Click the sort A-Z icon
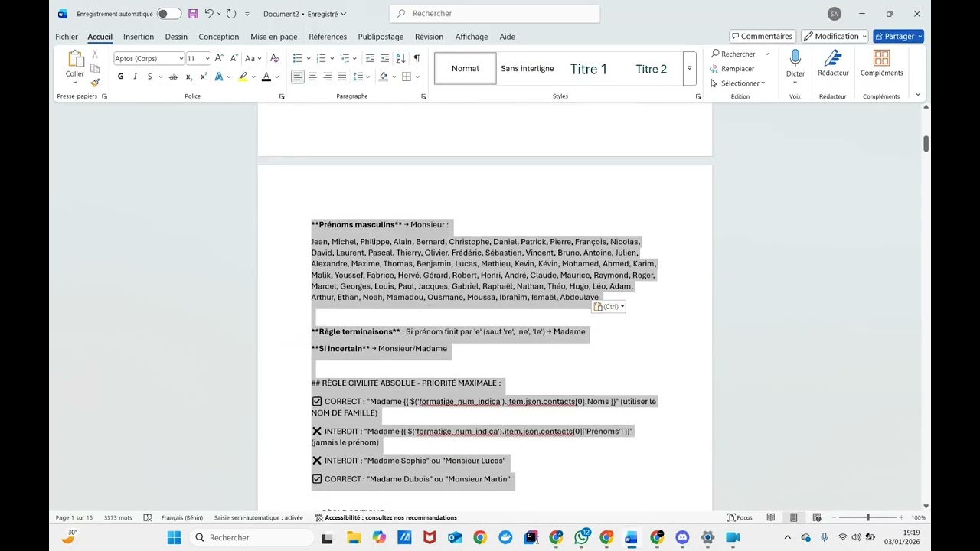980x551 pixels. pyautogui.click(x=401, y=58)
